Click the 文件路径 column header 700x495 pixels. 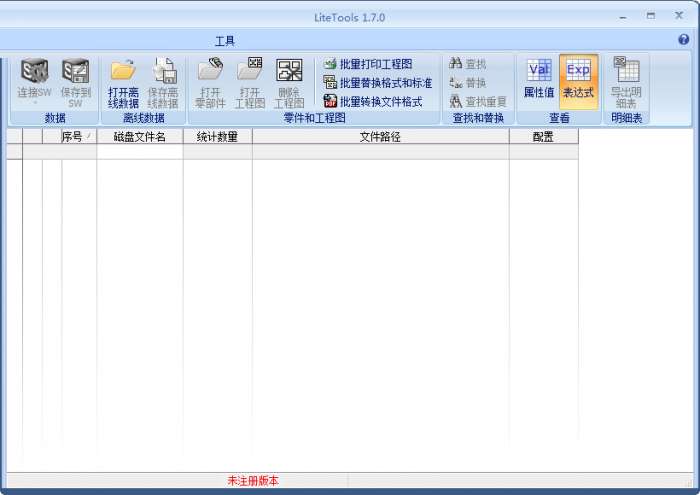pos(380,137)
